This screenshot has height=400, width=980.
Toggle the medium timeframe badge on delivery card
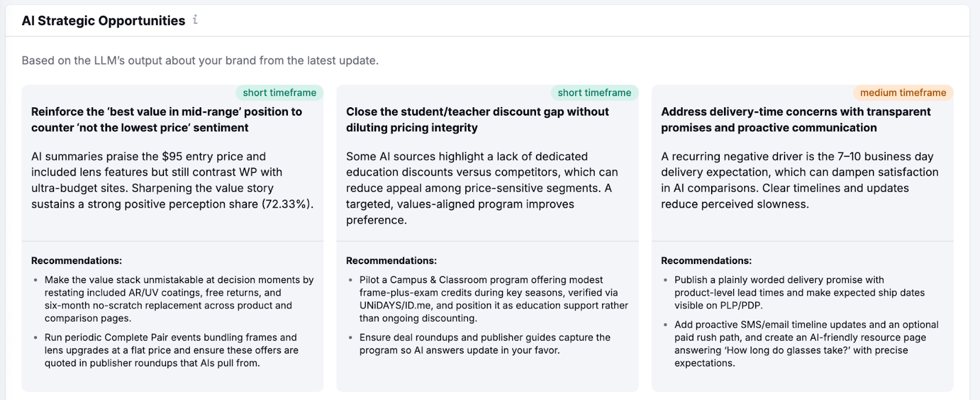[x=903, y=92]
